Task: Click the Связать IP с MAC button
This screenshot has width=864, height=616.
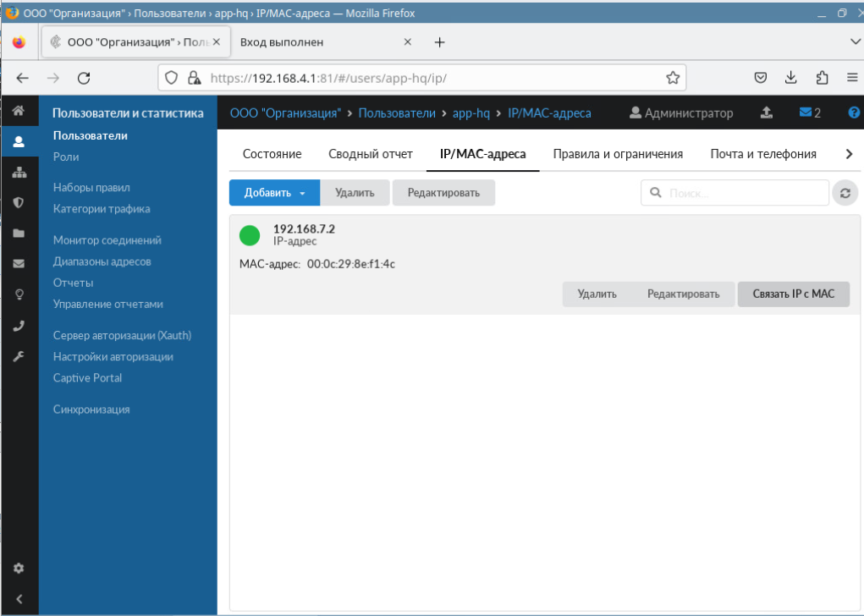Action: click(793, 294)
